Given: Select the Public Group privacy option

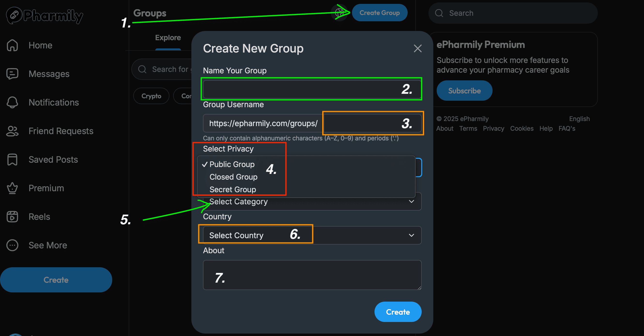Looking at the screenshot, I should tap(232, 164).
